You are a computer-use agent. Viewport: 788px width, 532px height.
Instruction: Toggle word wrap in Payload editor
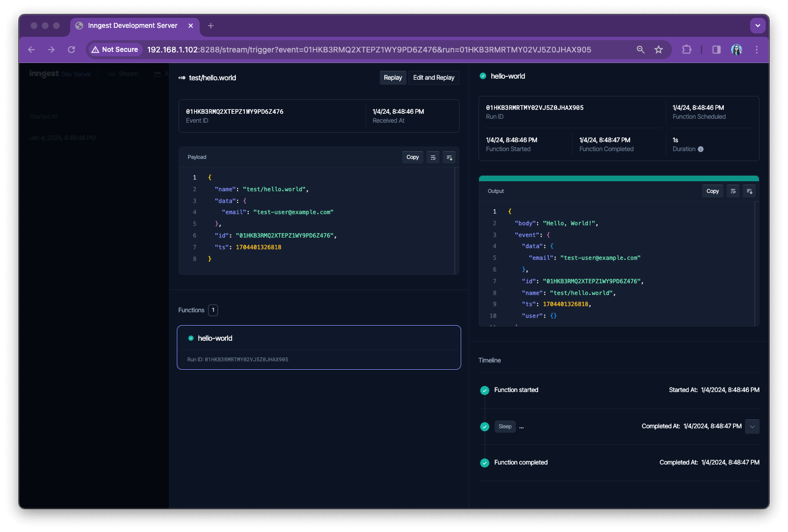tap(433, 157)
